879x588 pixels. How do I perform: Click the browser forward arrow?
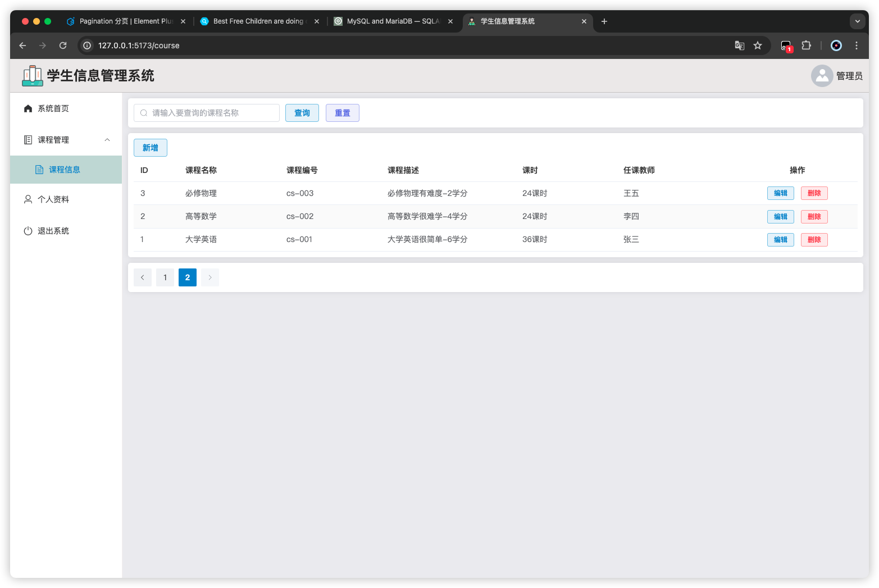(43, 45)
